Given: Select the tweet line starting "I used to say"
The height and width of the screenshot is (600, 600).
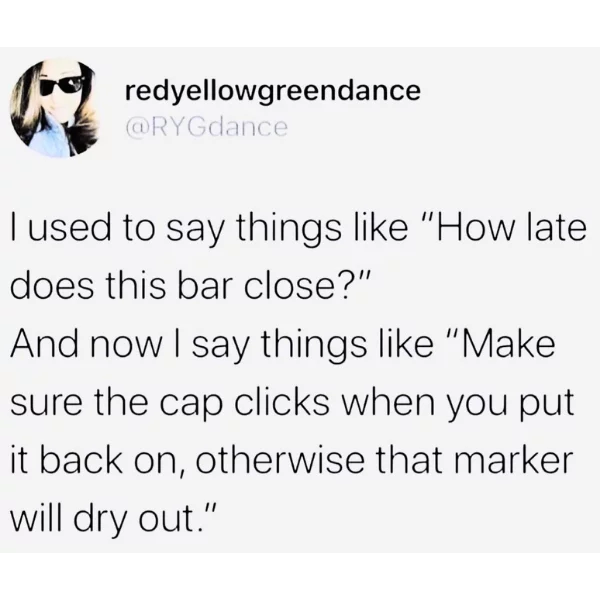Looking at the screenshot, I should 298,230.
